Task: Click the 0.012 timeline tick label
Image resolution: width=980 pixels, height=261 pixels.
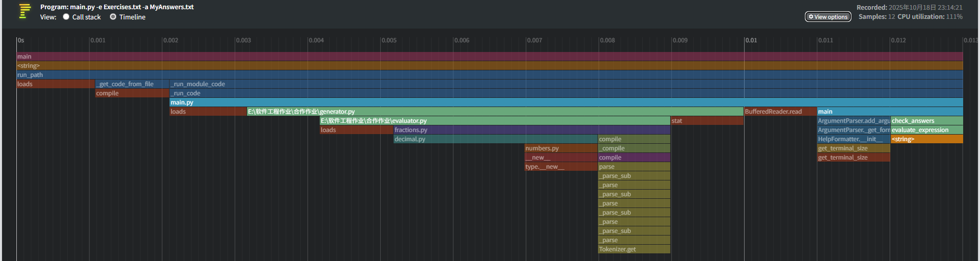Action: (x=898, y=40)
